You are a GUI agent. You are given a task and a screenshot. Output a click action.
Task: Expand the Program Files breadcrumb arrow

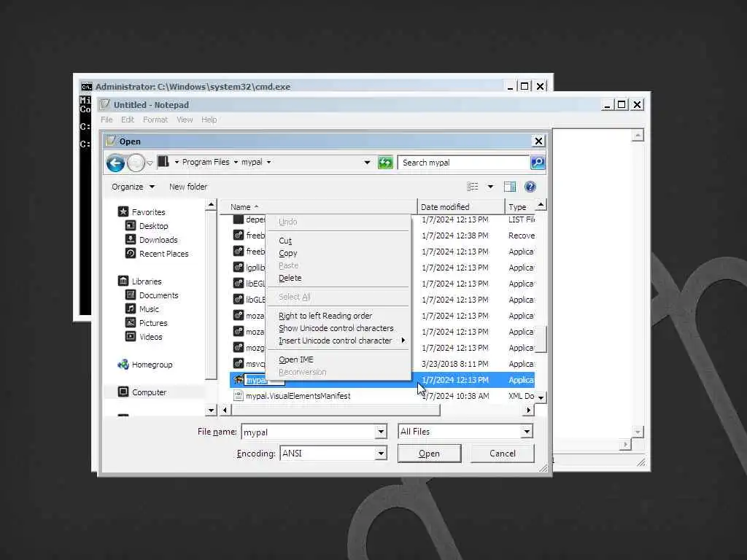pos(236,163)
